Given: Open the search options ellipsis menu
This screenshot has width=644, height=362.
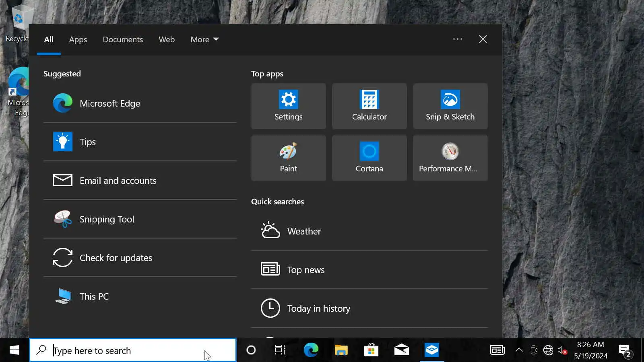Looking at the screenshot, I should [x=457, y=39].
